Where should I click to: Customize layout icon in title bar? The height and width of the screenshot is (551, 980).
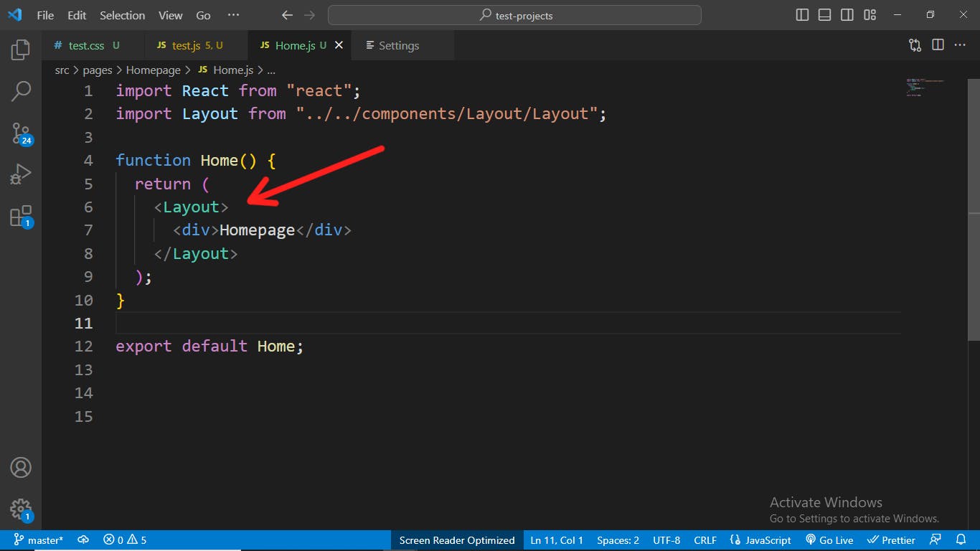click(x=870, y=15)
